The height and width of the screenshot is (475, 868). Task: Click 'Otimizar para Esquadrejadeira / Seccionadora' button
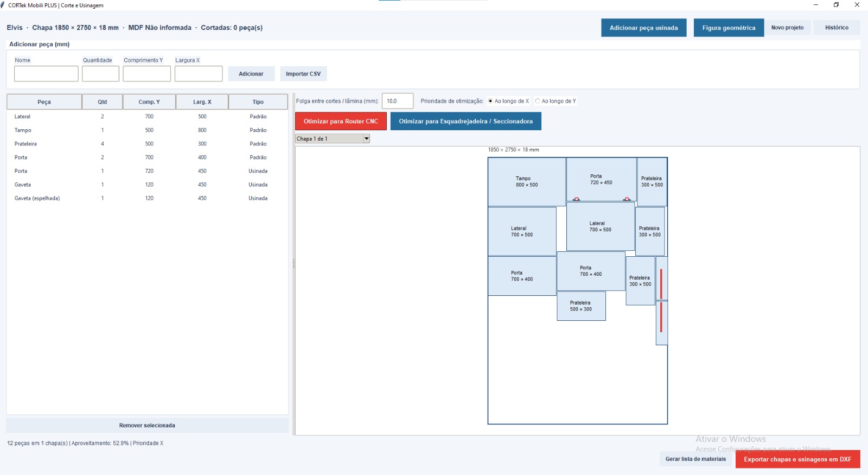pos(466,121)
